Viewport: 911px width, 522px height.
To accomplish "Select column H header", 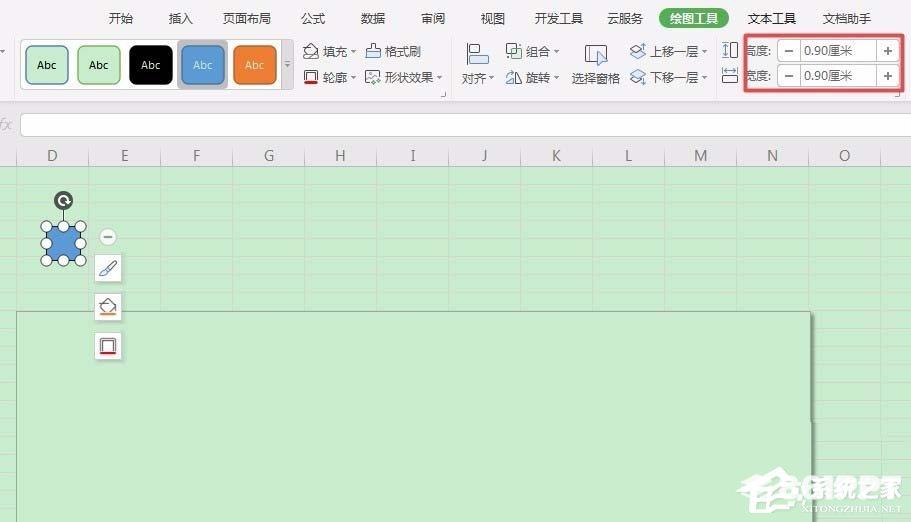I will tap(340, 156).
